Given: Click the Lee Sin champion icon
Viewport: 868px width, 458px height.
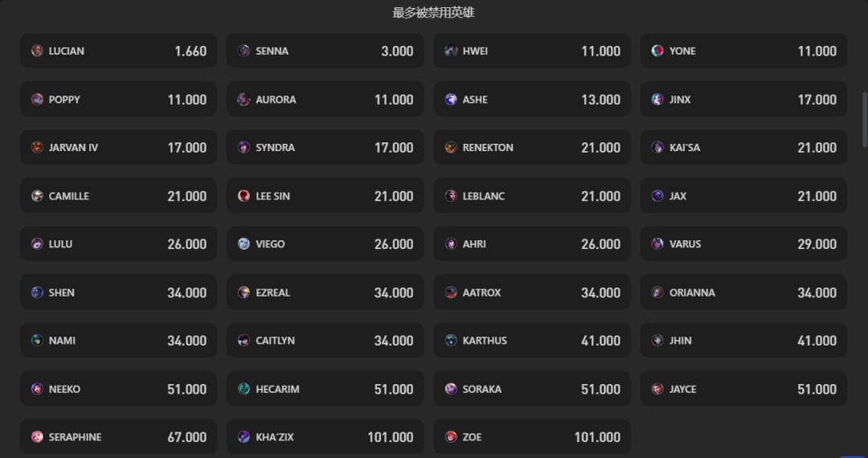Looking at the screenshot, I should pos(244,196).
